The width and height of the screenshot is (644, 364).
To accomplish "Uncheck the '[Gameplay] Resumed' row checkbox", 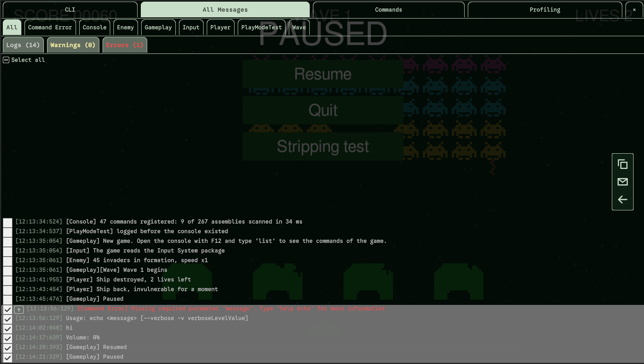I will point(8,348).
